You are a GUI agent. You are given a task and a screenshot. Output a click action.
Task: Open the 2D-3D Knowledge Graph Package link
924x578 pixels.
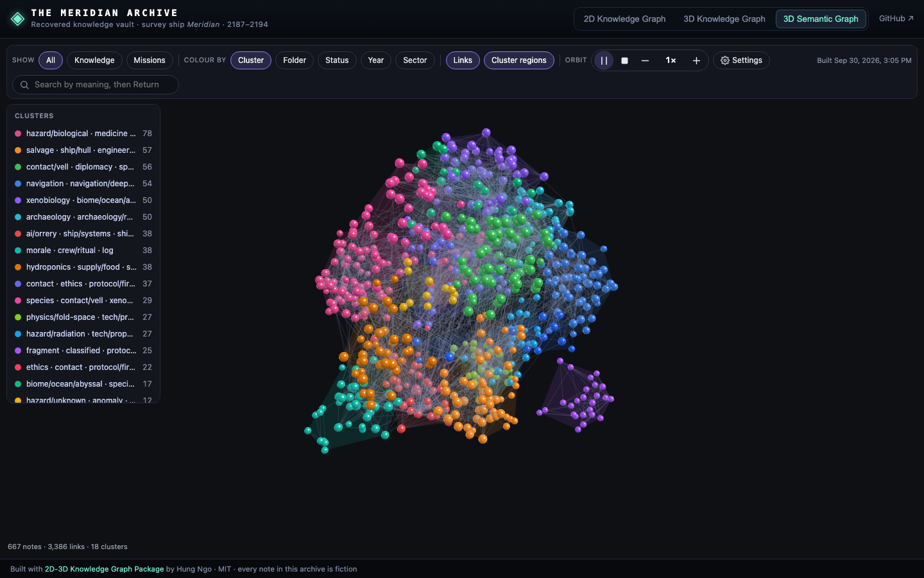(104, 569)
